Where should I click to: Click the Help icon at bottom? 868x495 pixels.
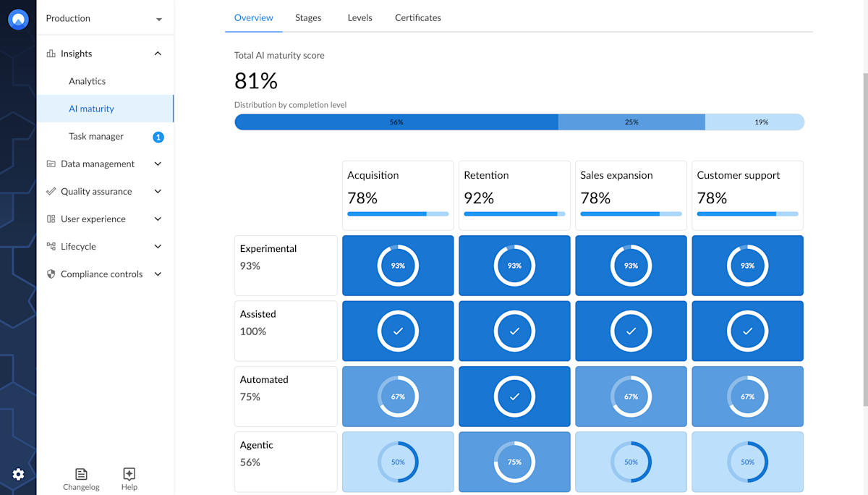(129, 474)
